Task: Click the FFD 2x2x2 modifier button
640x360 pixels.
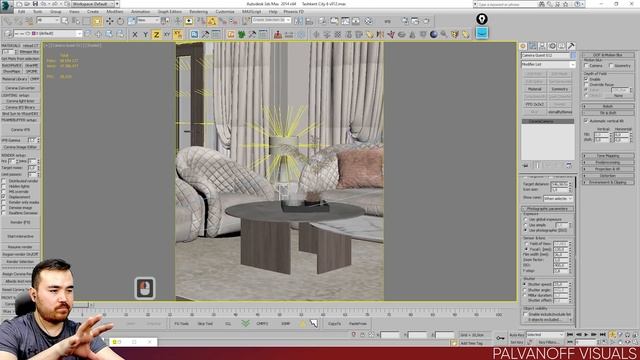Action: click(535, 104)
